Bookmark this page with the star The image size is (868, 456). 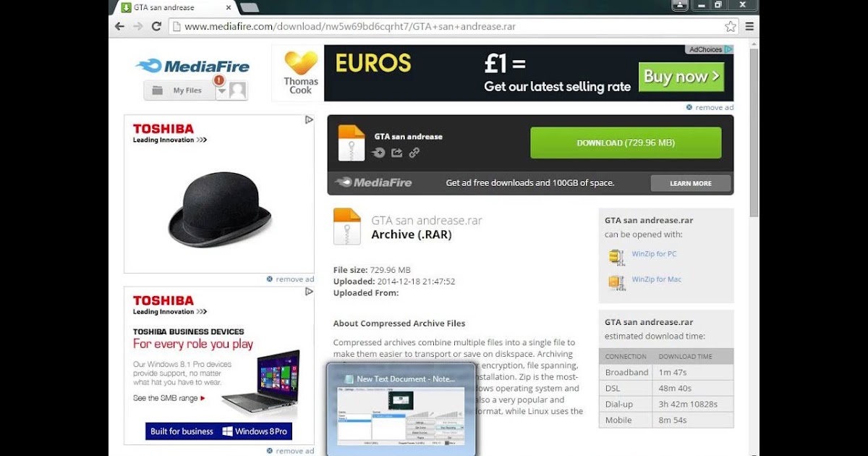pos(731,26)
